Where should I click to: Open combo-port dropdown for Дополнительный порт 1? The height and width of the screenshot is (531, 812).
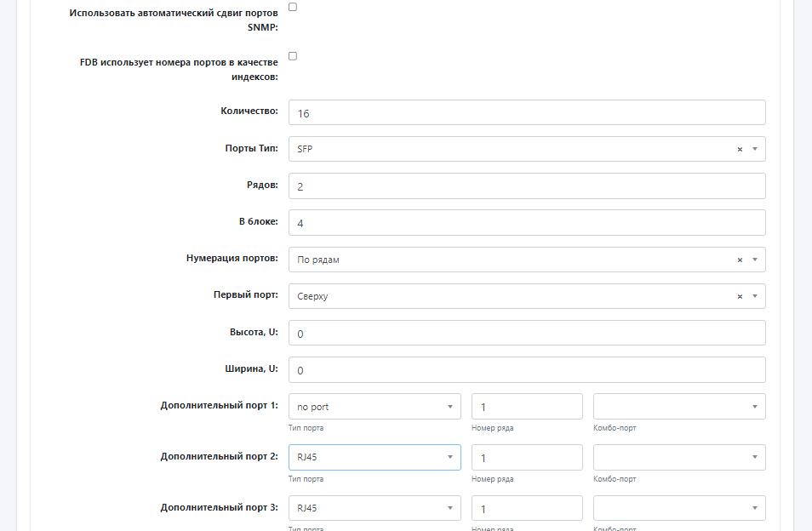679,407
